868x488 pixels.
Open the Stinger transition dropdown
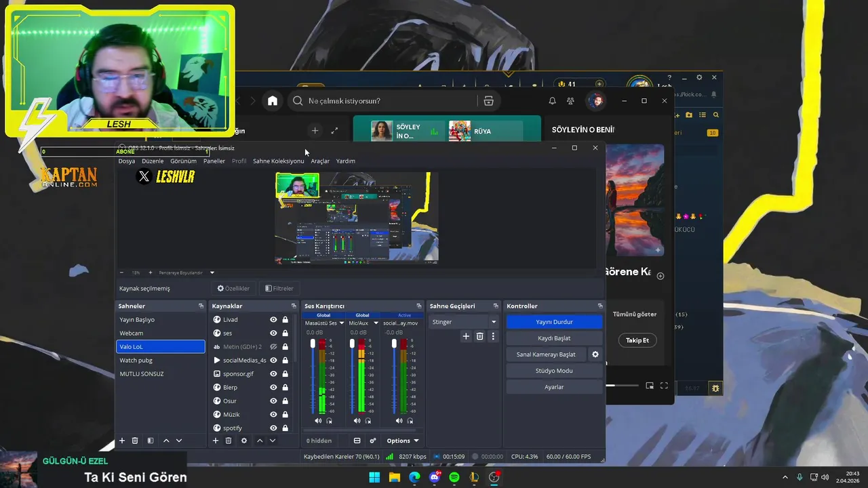click(464, 322)
